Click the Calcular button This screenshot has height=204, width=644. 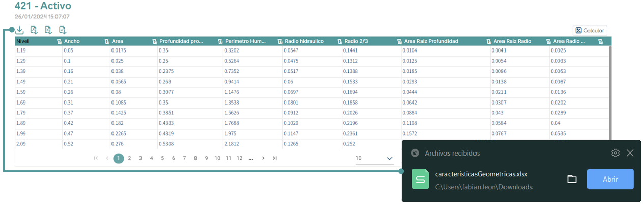pos(590,30)
